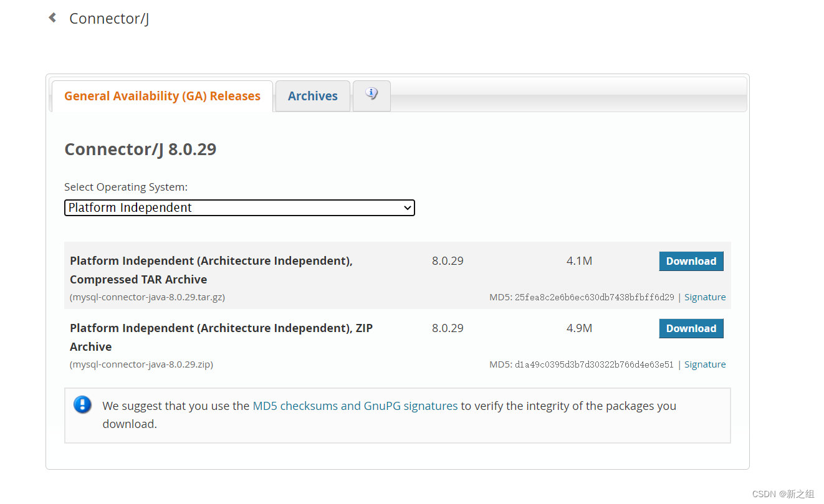The width and height of the screenshot is (824, 504).
Task: Click the Connector/J page title
Action: [109, 19]
